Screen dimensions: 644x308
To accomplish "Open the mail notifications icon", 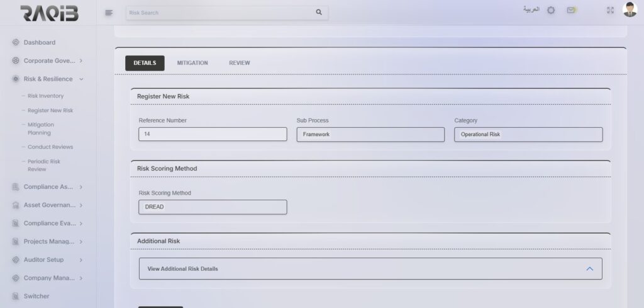I will [x=570, y=10].
